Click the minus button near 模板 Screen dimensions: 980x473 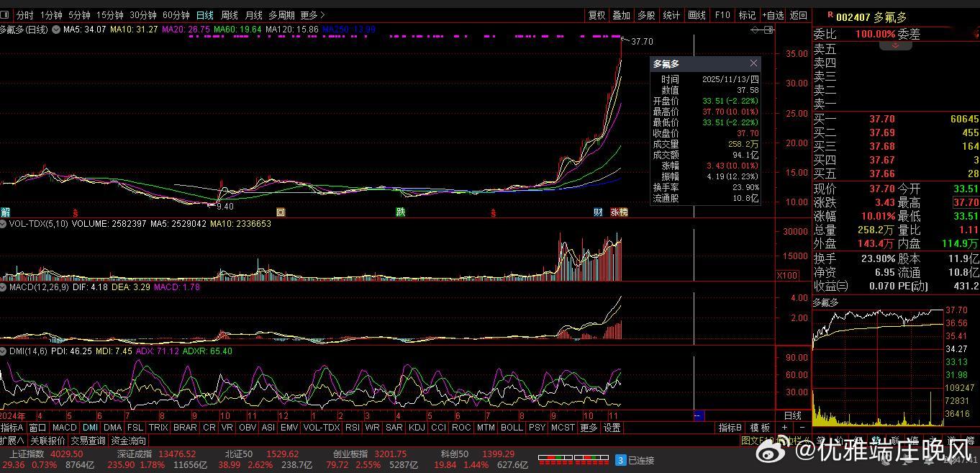801,428
